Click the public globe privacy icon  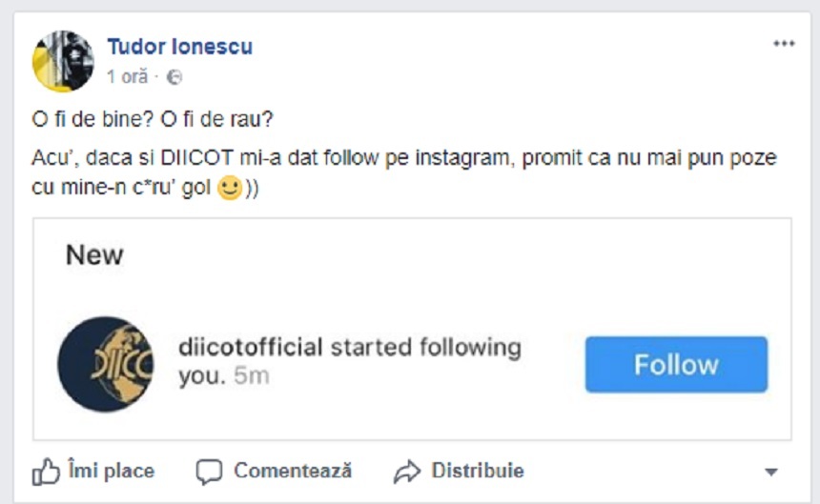point(174,77)
